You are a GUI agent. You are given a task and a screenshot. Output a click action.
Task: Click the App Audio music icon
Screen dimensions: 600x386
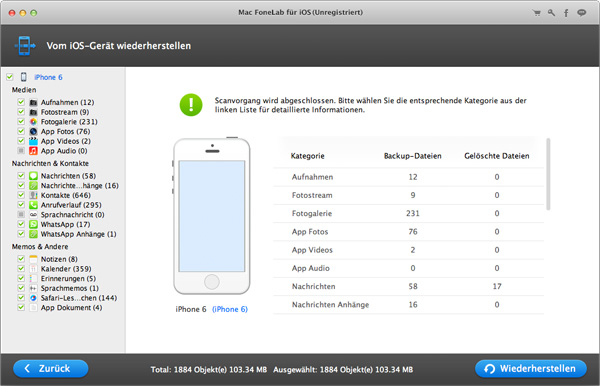pos(33,151)
